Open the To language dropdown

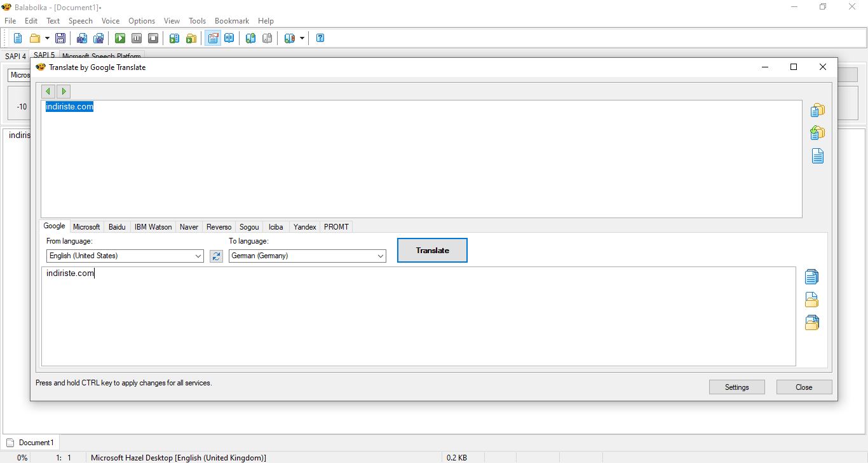click(308, 256)
